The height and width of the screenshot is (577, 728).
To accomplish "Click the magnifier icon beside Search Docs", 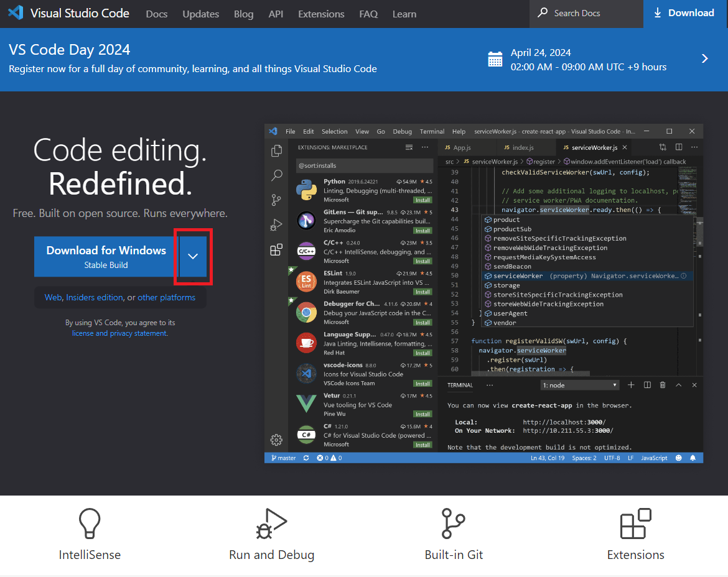I will click(x=543, y=12).
